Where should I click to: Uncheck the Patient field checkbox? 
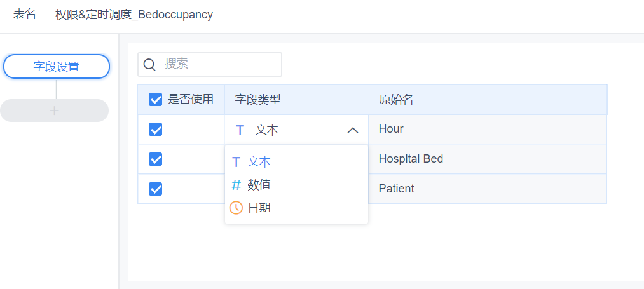pos(155,189)
